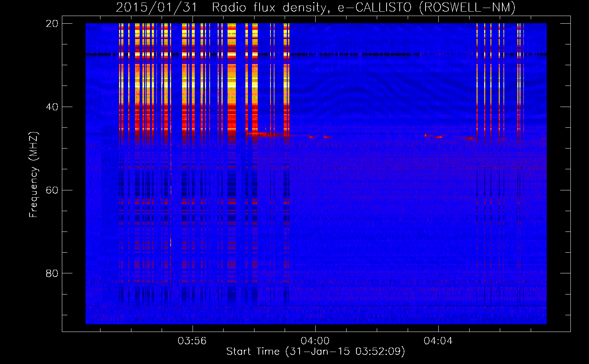Click the '60' frequency tick label
Viewport: 589px width, 364px height.
tap(52, 190)
